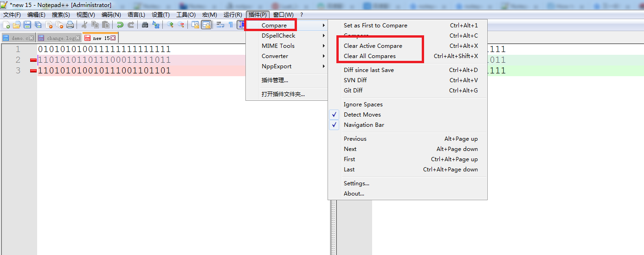The height and width of the screenshot is (255, 644).
Task: Click the New file toolbar icon
Action: click(6, 25)
